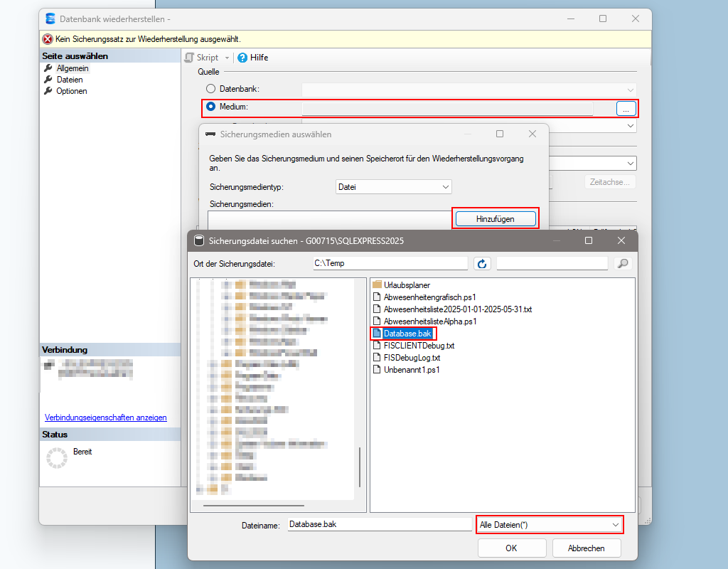This screenshot has width=728, height=569.
Task: Click inside the Dateiname input field
Action: 377,524
